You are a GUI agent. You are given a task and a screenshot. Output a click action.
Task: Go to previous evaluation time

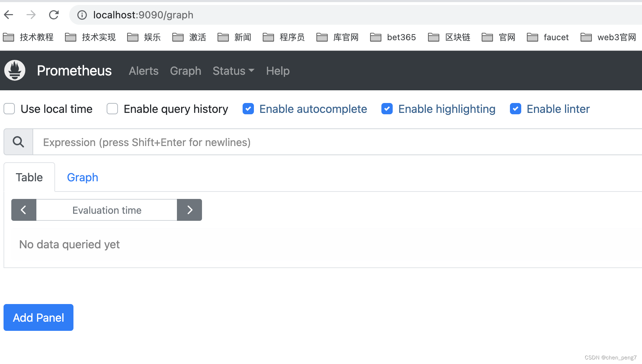[x=24, y=210]
